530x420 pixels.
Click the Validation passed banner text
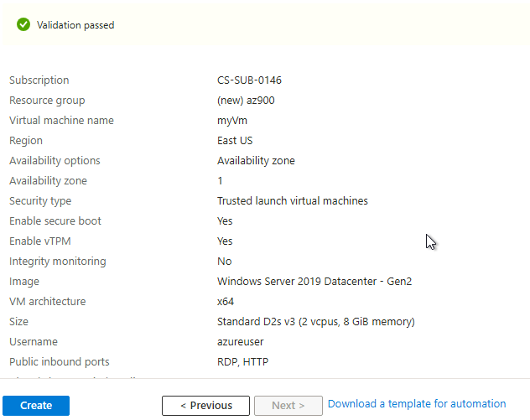(x=75, y=25)
